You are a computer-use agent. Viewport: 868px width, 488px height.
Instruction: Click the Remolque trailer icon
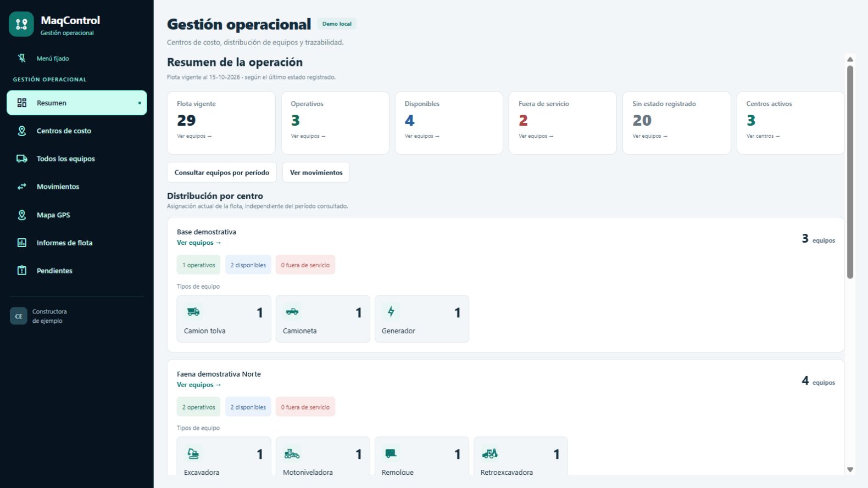tap(391, 453)
